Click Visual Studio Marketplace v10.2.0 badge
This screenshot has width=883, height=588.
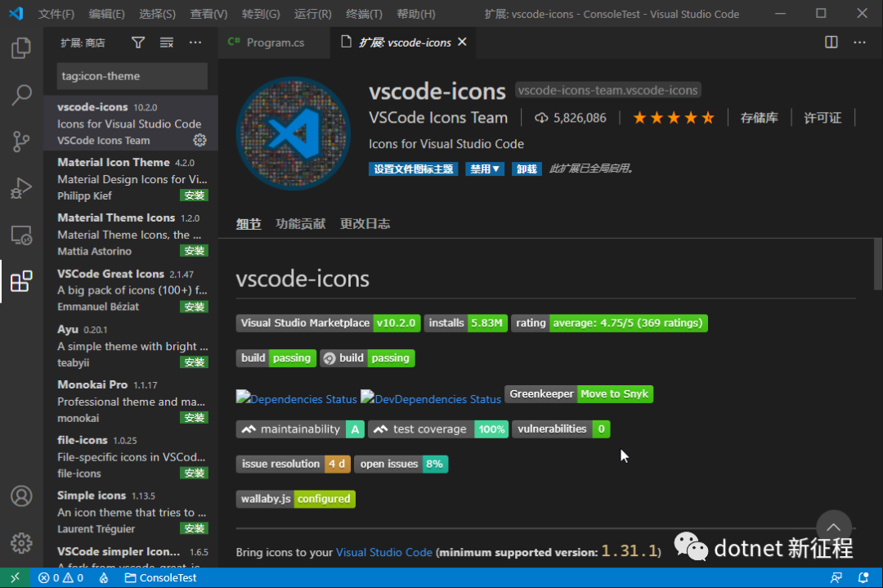[328, 323]
